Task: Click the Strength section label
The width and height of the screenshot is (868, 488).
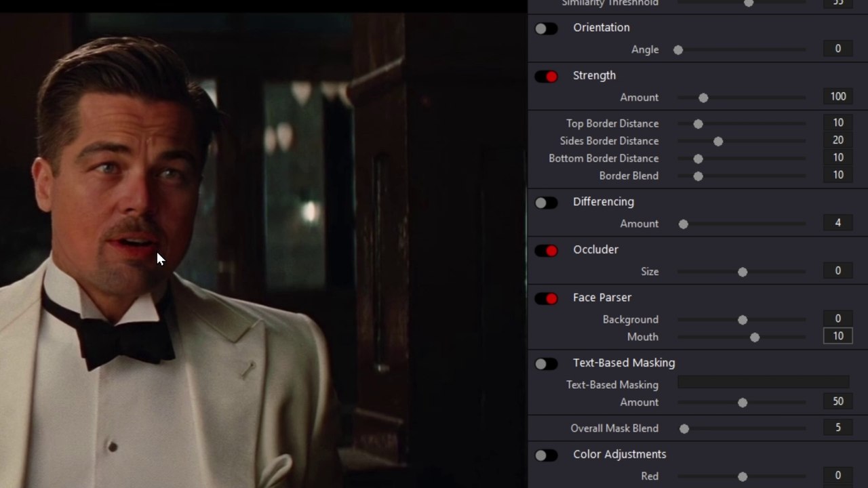Action: [594, 76]
